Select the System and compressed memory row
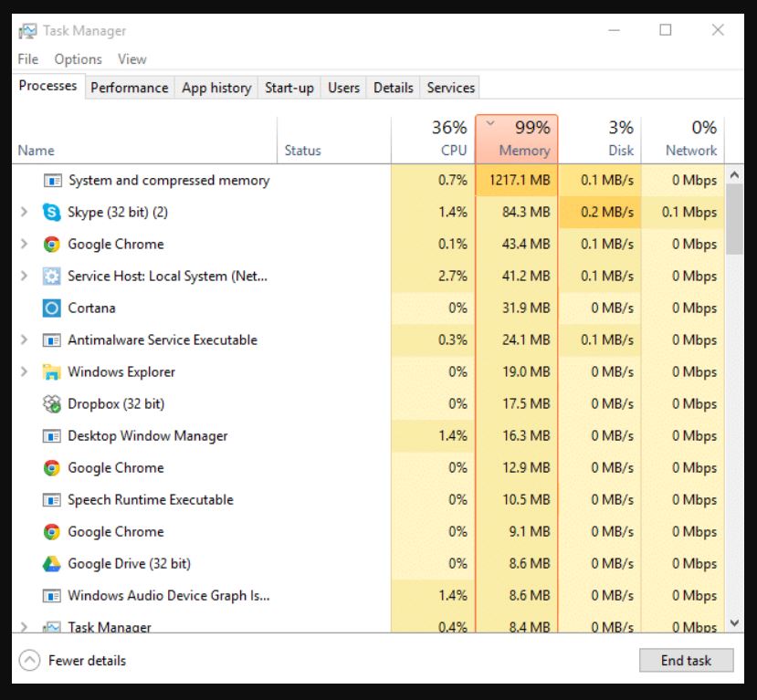 tap(369, 181)
